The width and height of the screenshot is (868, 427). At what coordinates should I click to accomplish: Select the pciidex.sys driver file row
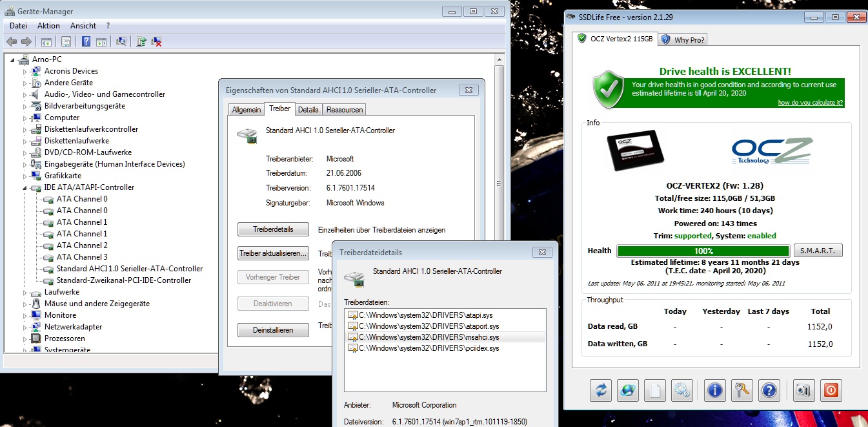click(446, 348)
